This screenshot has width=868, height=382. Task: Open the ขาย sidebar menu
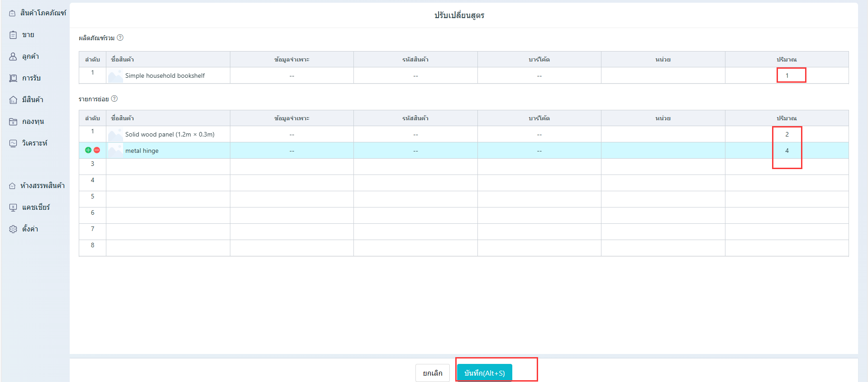tap(28, 35)
